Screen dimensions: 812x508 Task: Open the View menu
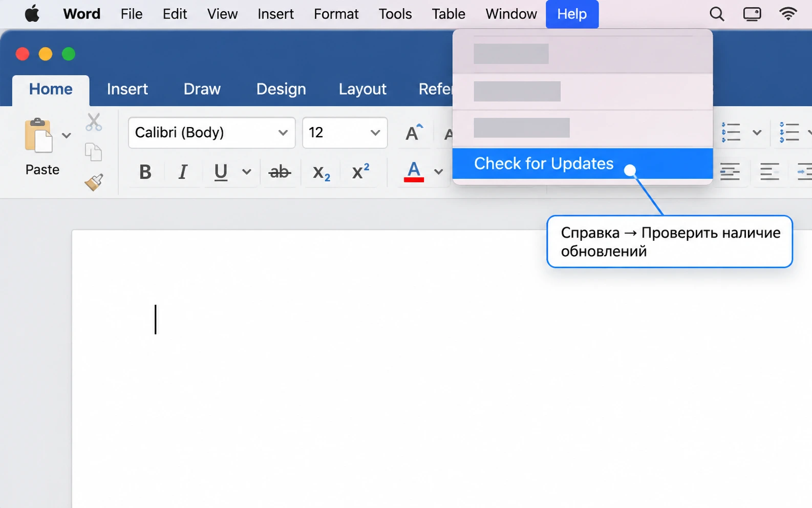pyautogui.click(x=222, y=14)
